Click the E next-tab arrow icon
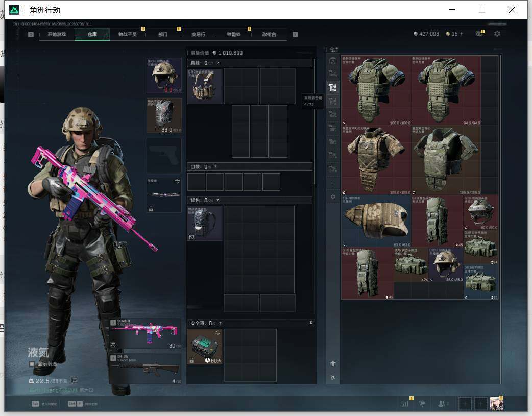Viewport: 532px width, 416px height. 295,34
